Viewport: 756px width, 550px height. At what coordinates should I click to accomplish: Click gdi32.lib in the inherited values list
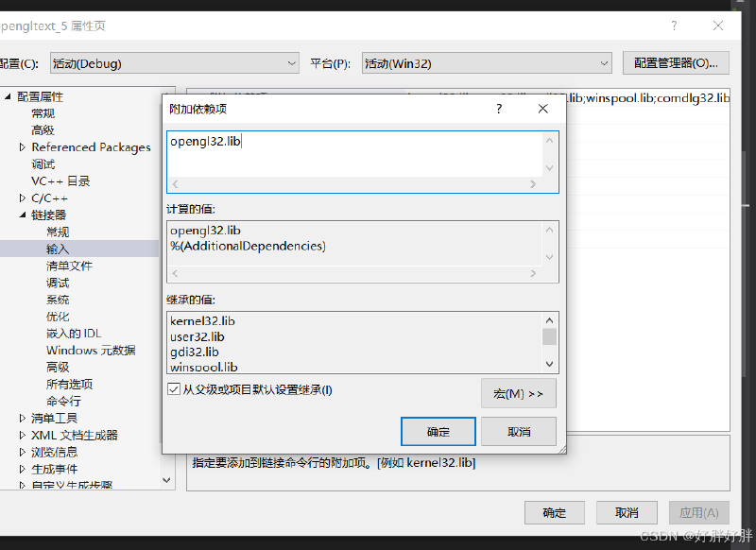[x=195, y=352]
